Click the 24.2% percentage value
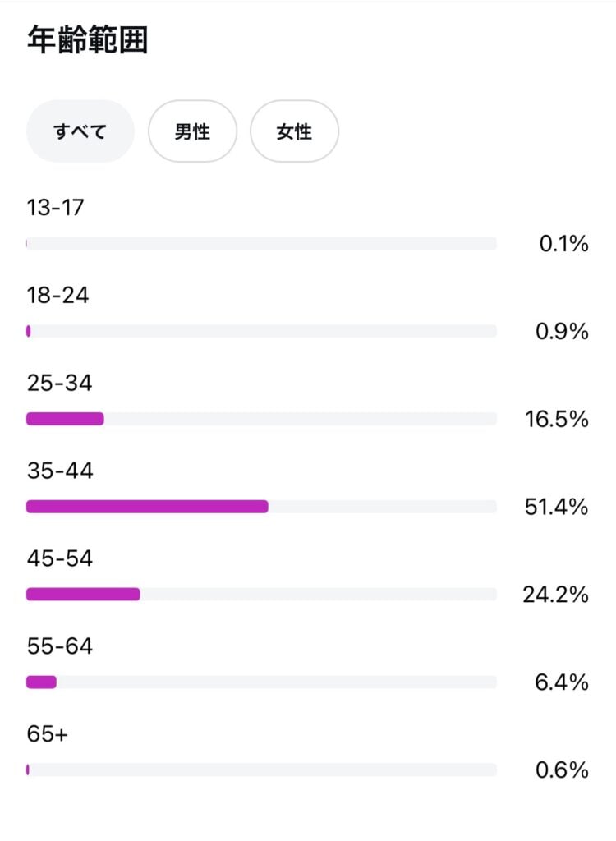 point(555,595)
